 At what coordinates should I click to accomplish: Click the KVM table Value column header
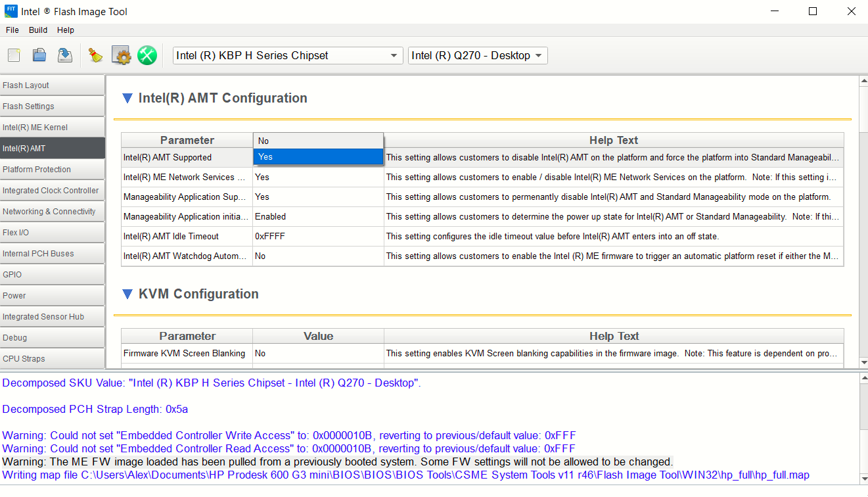pos(319,336)
